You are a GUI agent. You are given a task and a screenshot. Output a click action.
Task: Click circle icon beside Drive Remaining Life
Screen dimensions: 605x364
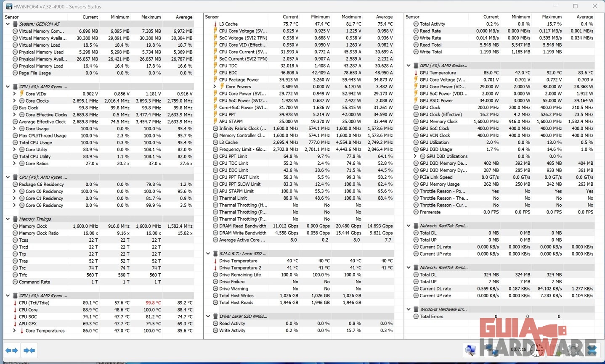coord(215,275)
